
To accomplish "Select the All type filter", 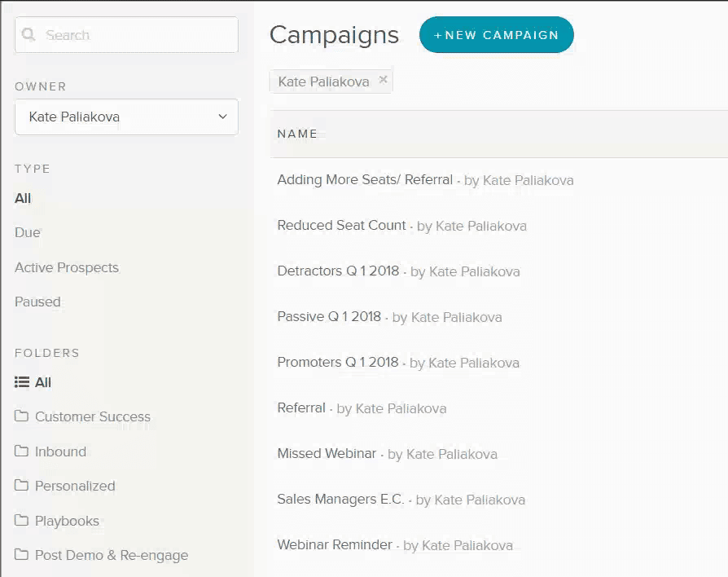I will (x=23, y=198).
